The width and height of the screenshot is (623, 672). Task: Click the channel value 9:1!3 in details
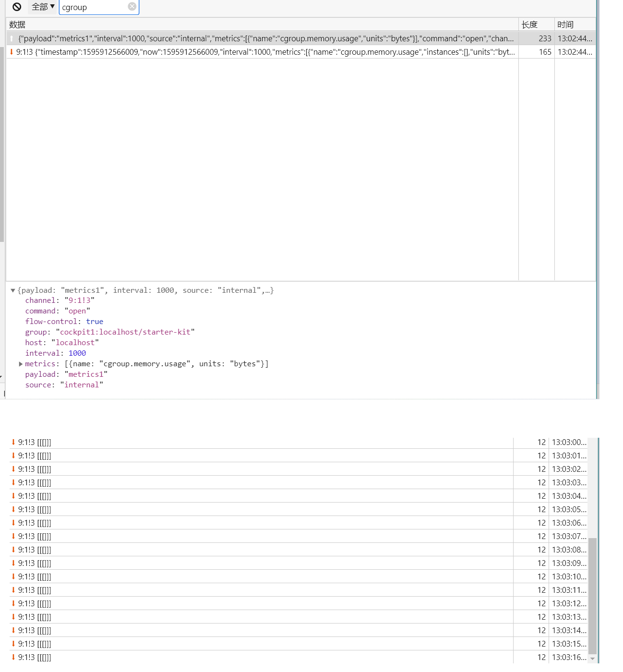(x=80, y=300)
